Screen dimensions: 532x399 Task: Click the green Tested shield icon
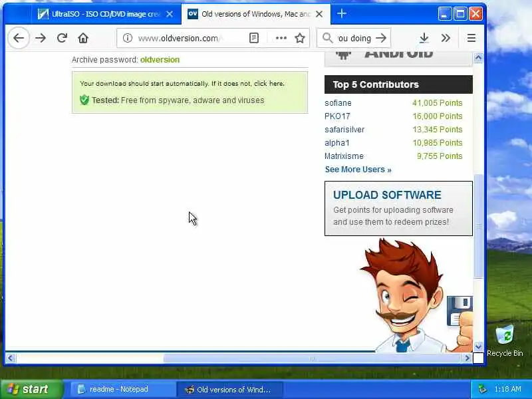click(84, 100)
